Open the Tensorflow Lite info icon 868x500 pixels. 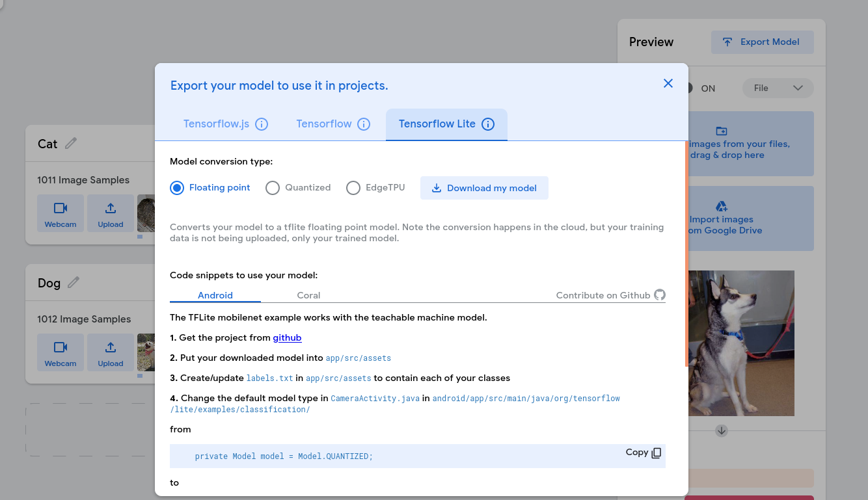pyautogui.click(x=488, y=124)
